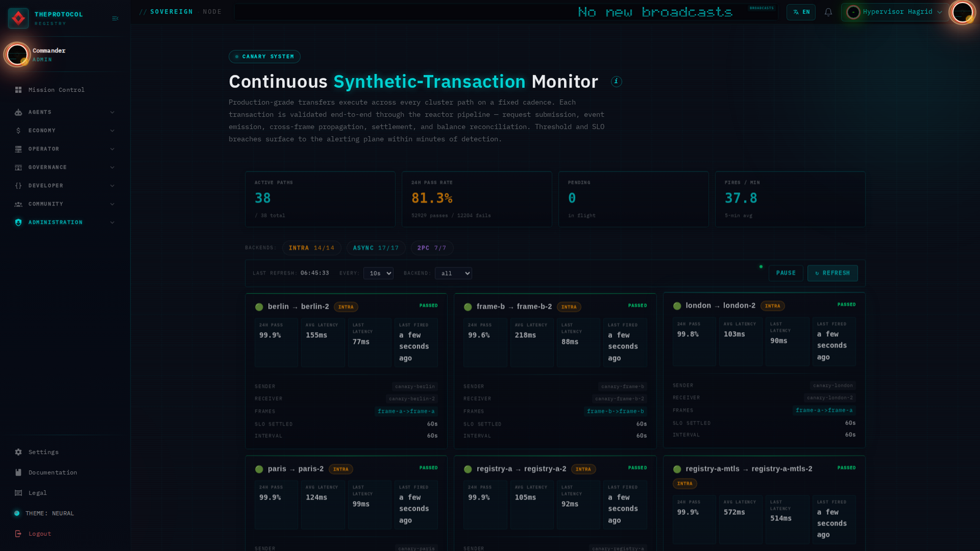Click the Documentation book icon
The image size is (980, 551).
click(18, 473)
